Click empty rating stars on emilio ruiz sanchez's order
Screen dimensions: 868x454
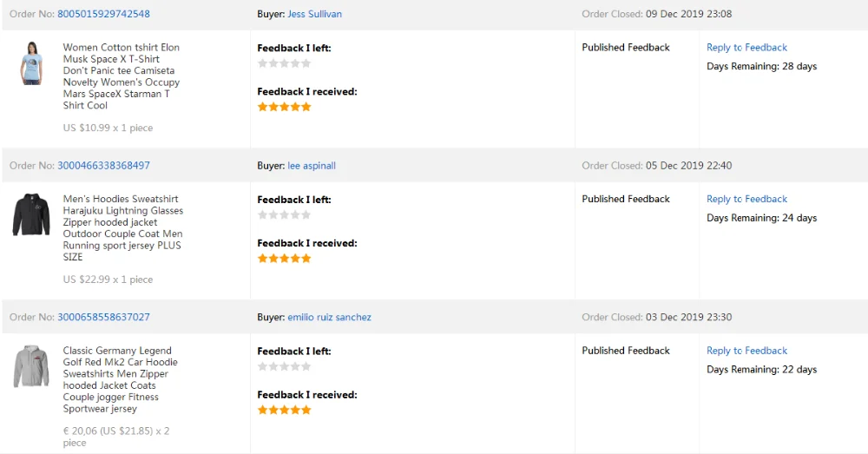pos(284,367)
